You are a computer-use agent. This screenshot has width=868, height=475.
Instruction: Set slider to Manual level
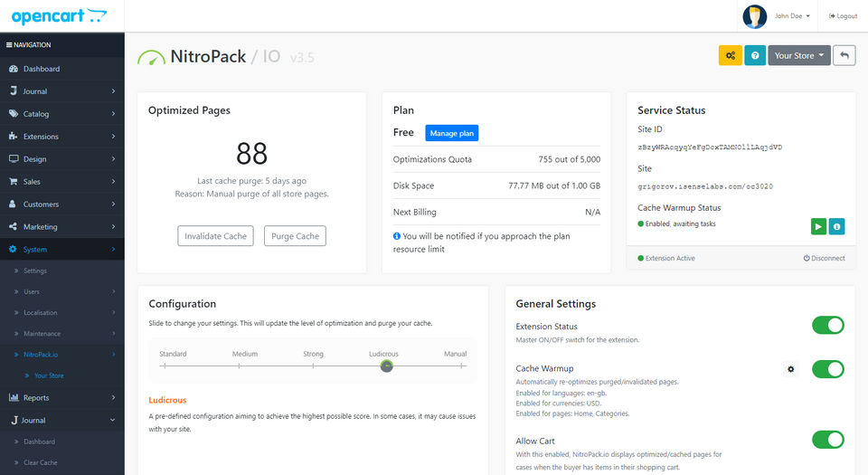pyautogui.click(x=462, y=366)
